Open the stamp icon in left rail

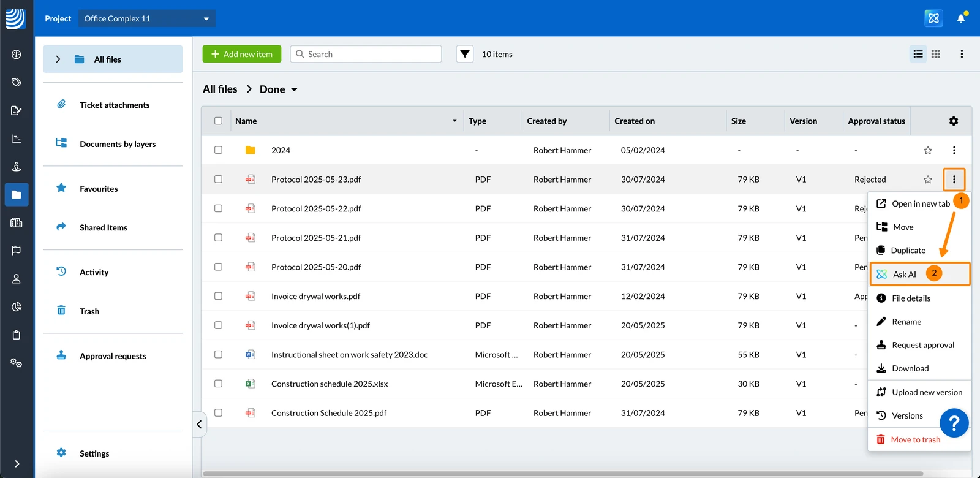(17, 167)
